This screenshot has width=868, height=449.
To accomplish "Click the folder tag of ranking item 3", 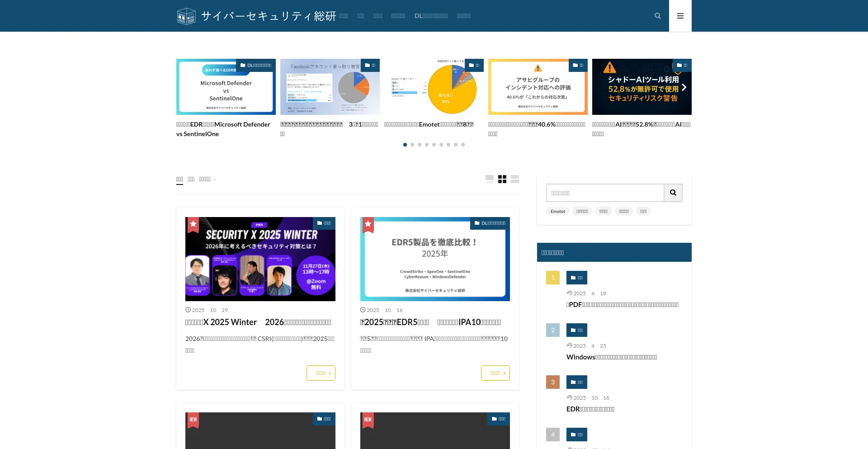I will click(x=576, y=382).
